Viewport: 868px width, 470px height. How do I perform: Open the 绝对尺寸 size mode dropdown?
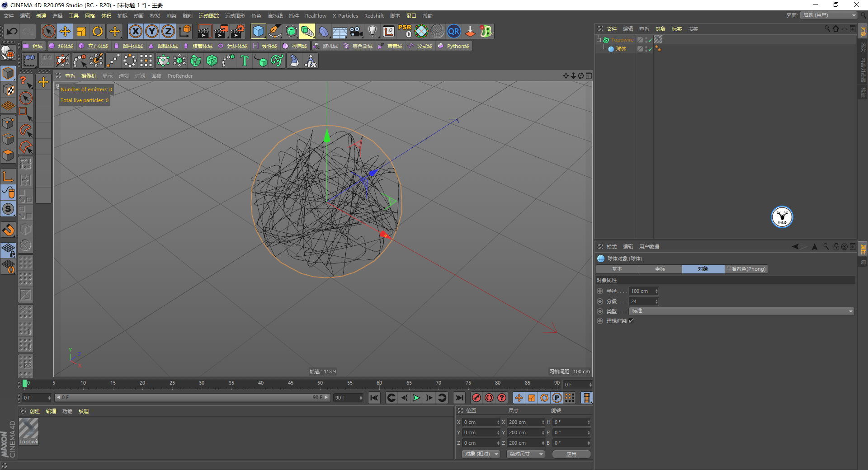[526, 454]
